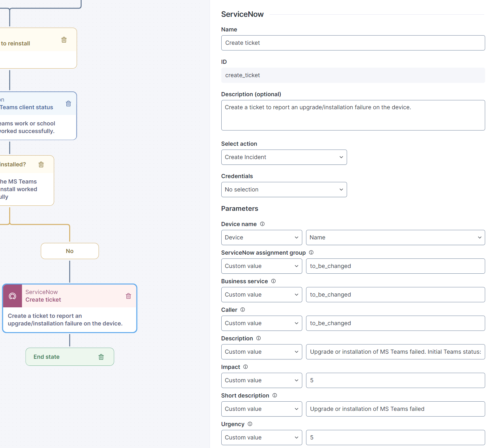This screenshot has width=488, height=448.
Task: Edit the Urgency value field
Action: [x=395, y=438]
